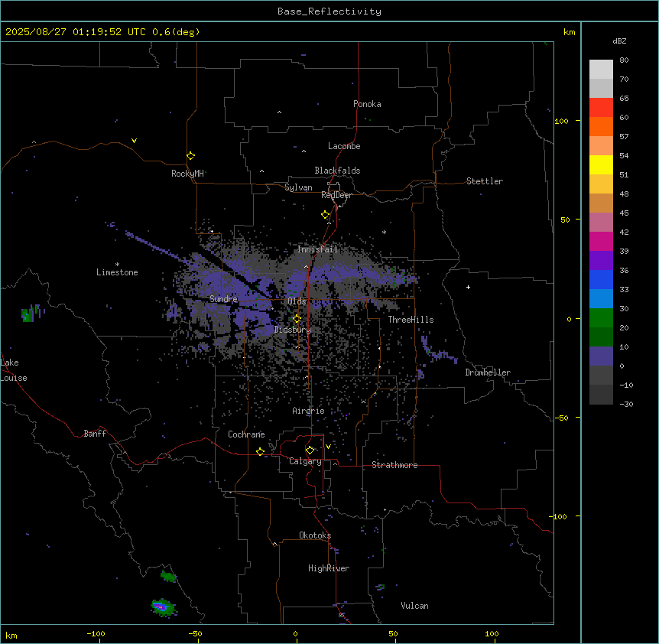Click the Base_Reflectivity title
Screen dimensions: 659x644
(x=329, y=11)
